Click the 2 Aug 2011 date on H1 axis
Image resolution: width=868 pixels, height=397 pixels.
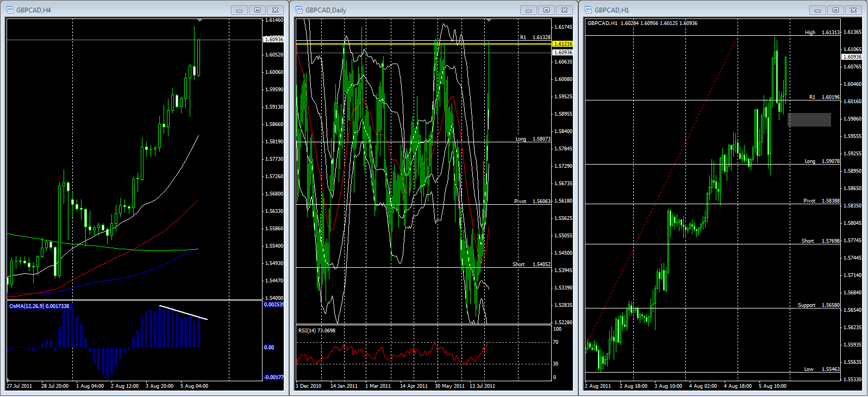[x=598, y=386]
